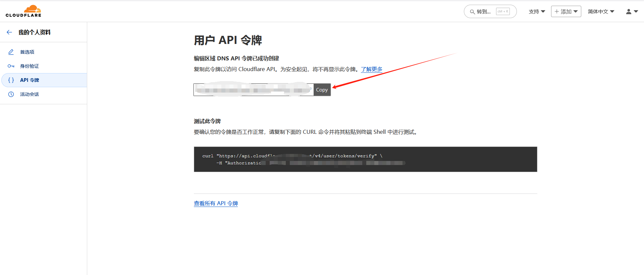The image size is (644, 275).
Task: Click the back arrow beside 我的个人资料
Action: tap(9, 32)
